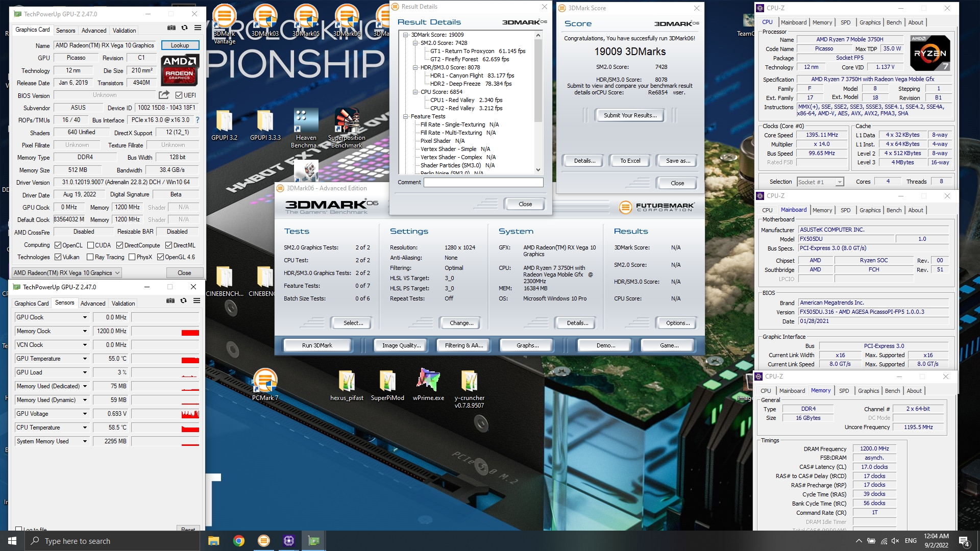This screenshot has width=980, height=551.
Task: Toggle the CUDA checkbox
Action: (x=90, y=245)
